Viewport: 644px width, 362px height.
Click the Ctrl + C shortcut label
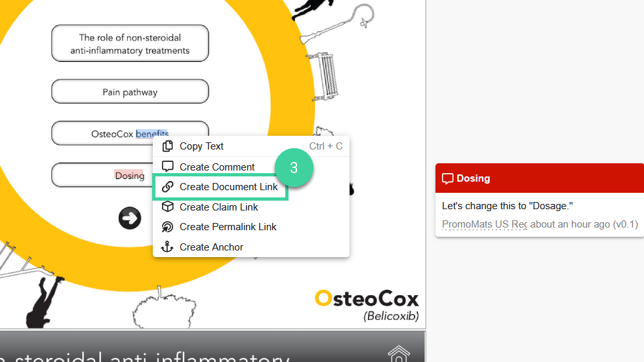(x=326, y=146)
